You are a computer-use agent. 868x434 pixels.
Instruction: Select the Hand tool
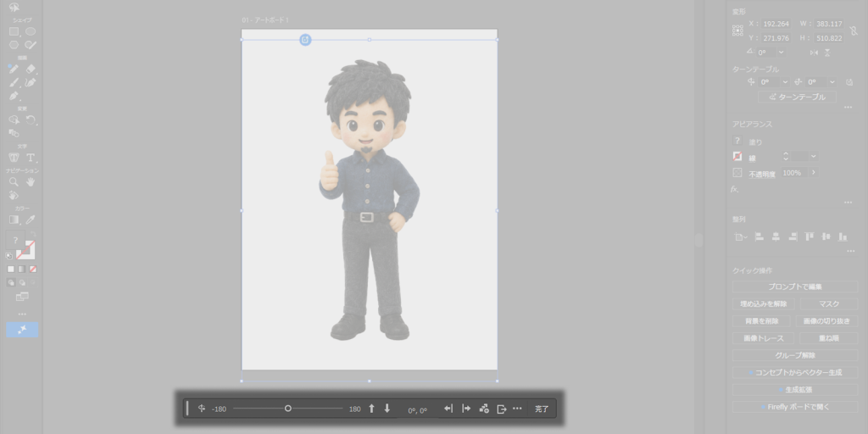tap(31, 181)
